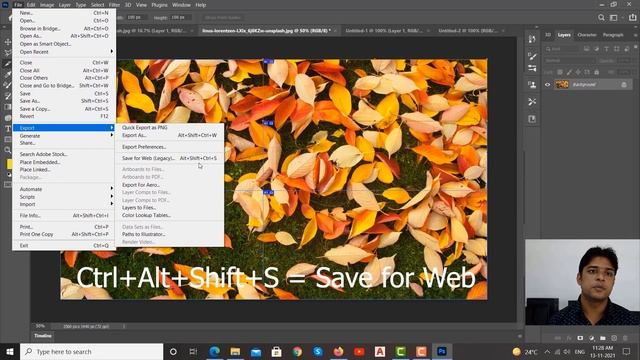This screenshot has width=640, height=360.
Task: Open the Untitled-2 document tab
Action: click(468, 31)
